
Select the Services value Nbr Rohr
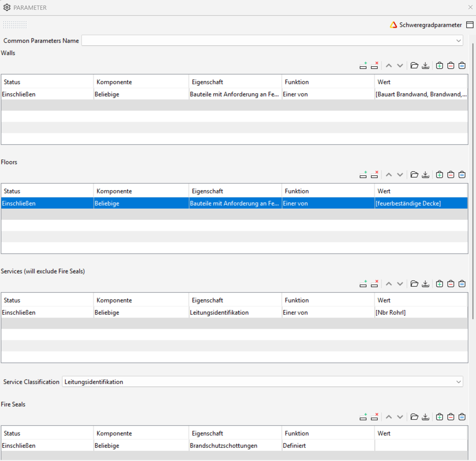[x=421, y=313]
